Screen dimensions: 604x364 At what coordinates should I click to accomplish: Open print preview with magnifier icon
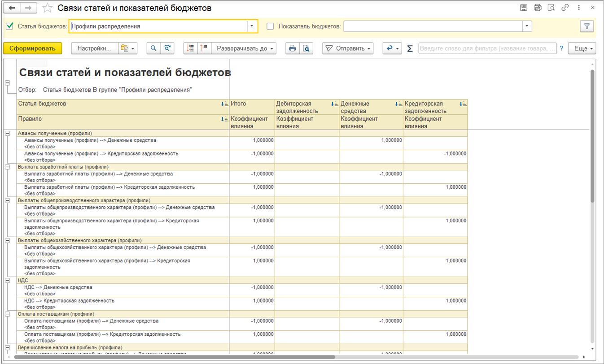point(306,48)
